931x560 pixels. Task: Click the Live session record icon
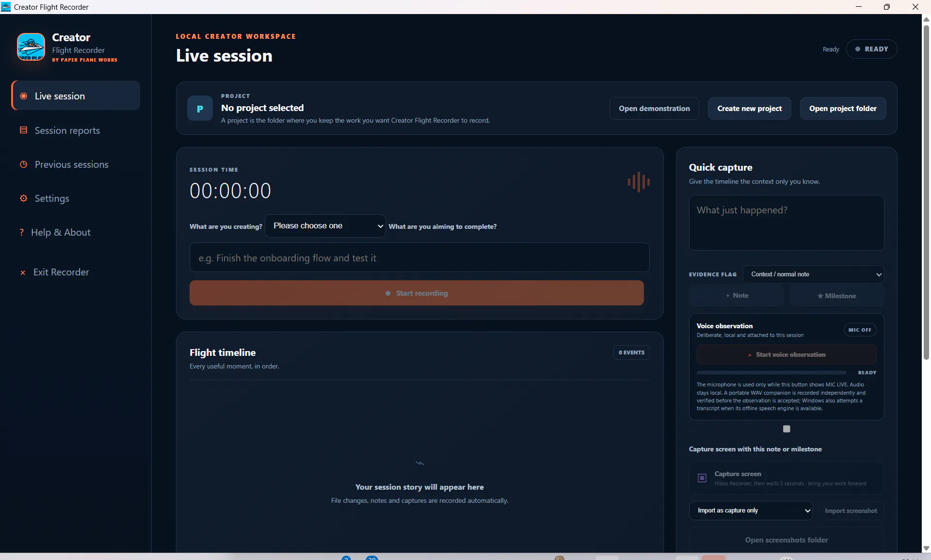click(23, 96)
